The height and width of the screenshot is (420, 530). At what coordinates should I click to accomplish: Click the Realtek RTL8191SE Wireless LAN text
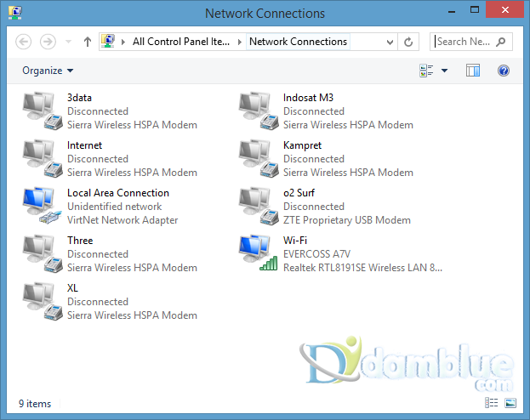tap(362, 268)
